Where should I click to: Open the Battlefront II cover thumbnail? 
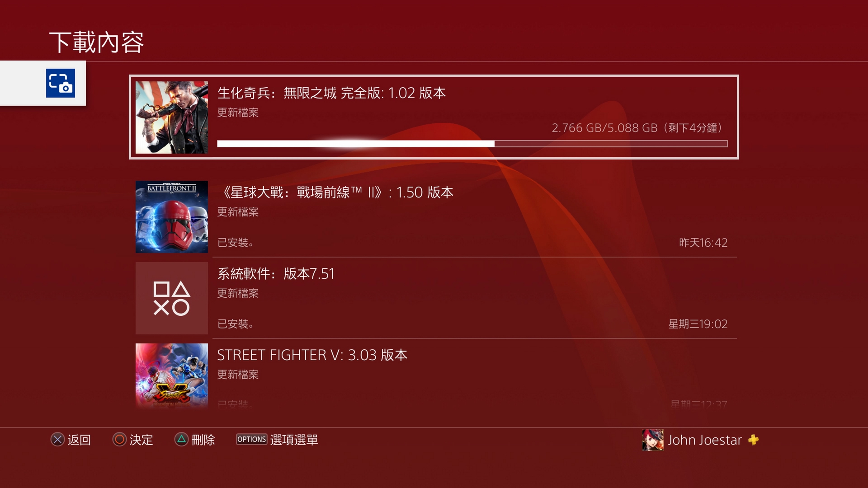pyautogui.click(x=172, y=217)
